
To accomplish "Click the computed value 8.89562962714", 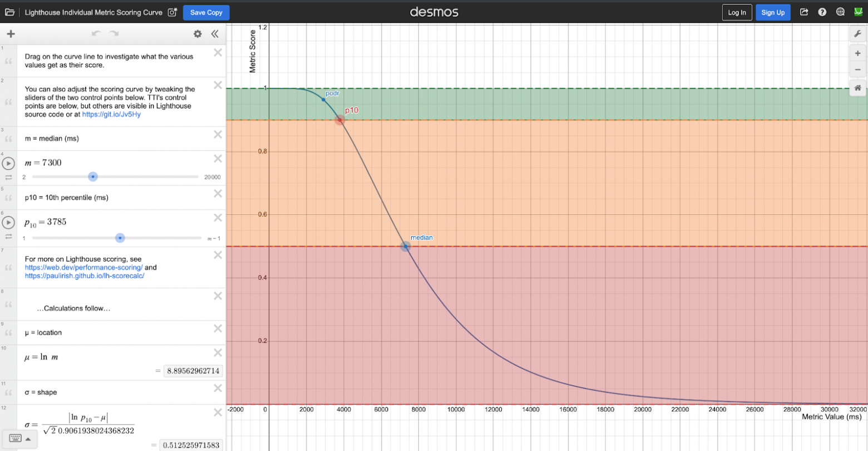I will coord(193,371).
